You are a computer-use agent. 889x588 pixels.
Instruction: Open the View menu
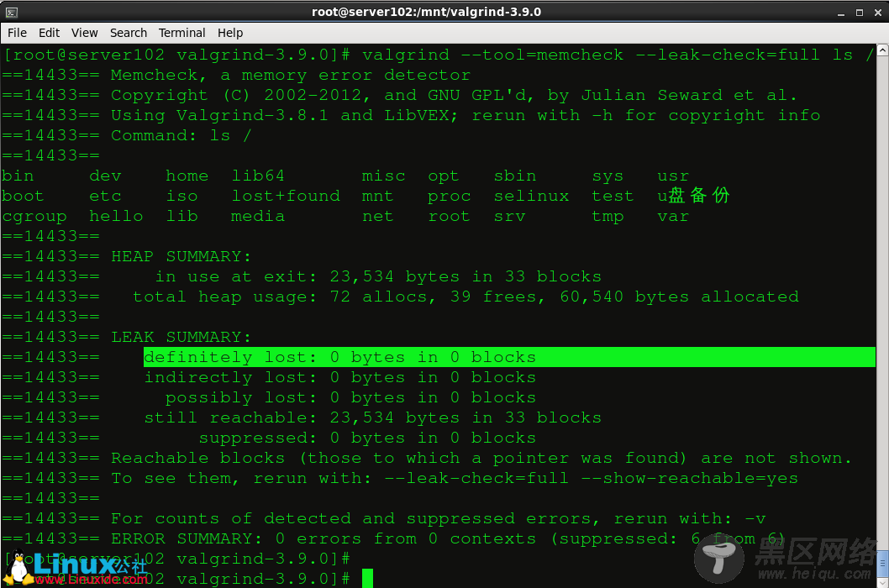coord(85,33)
